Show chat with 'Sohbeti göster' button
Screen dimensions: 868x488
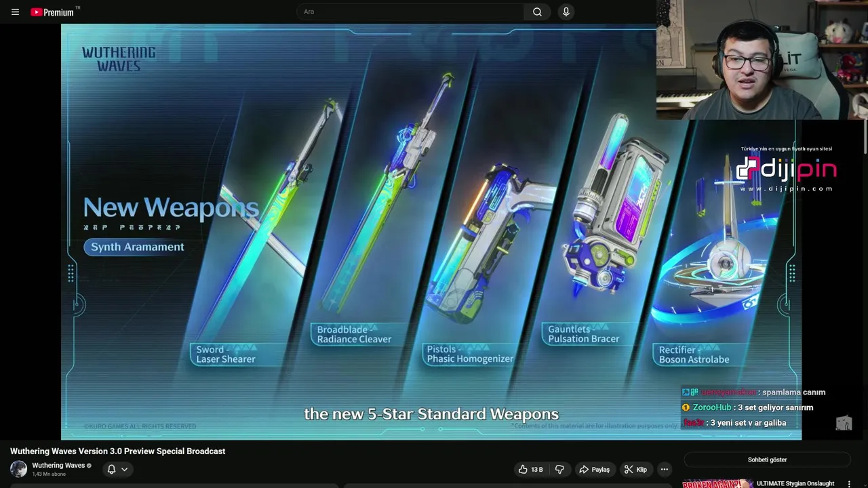tap(767, 460)
